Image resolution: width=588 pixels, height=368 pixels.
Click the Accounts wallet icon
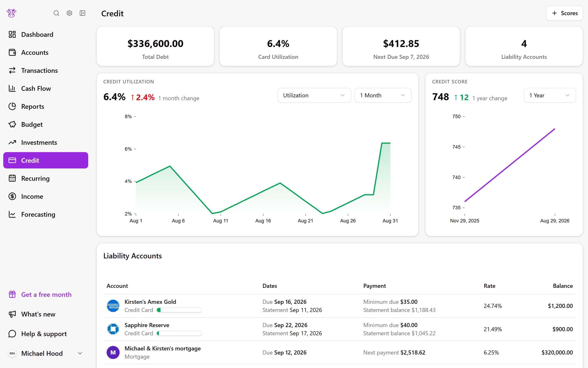12,52
